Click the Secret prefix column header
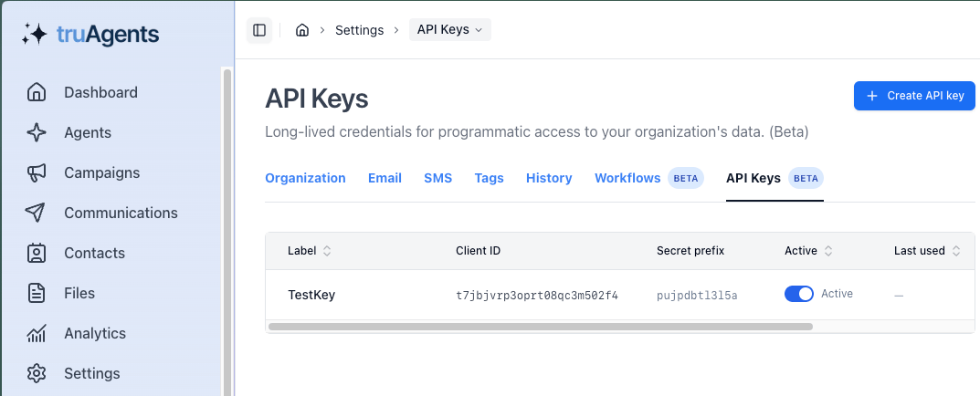The width and height of the screenshot is (980, 396). 690,251
